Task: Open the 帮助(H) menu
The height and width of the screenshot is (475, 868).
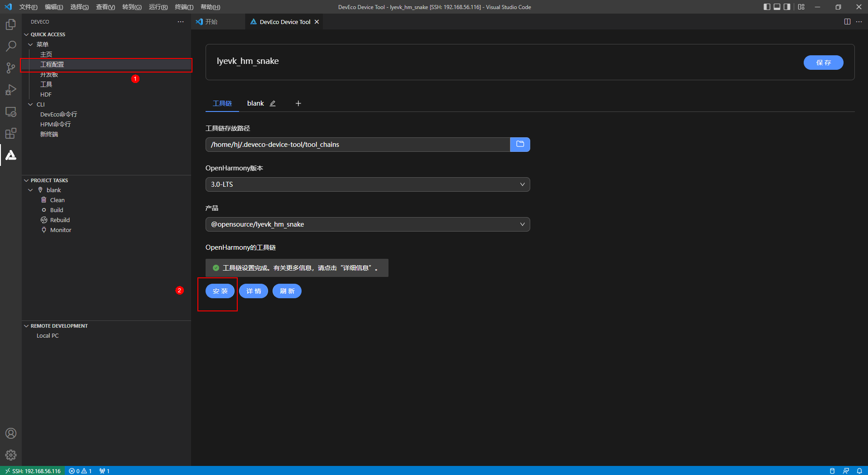Action: 210,7
